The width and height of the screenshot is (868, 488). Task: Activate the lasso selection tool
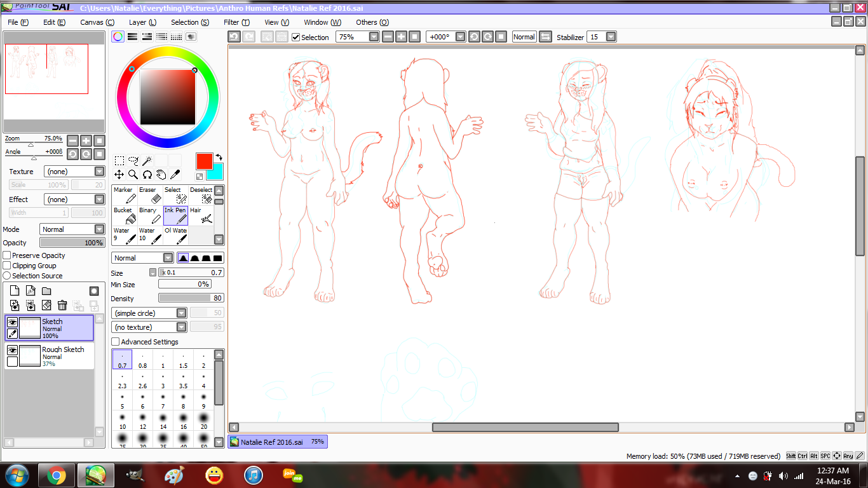133,161
